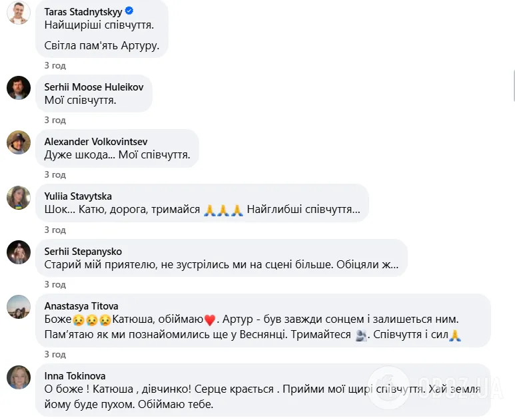Click Serhii Stepanysko's profile avatar
The height and width of the screenshot is (420, 515).
(x=19, y=252)
